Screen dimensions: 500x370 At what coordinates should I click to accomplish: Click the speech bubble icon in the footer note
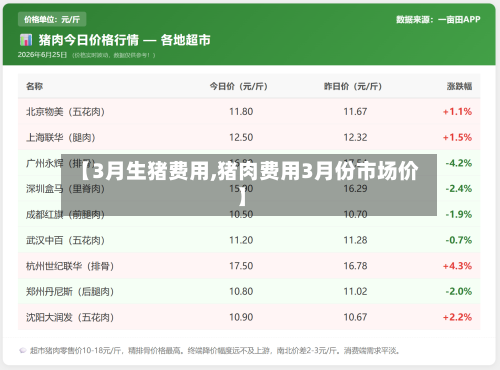(x=23, y=350)
